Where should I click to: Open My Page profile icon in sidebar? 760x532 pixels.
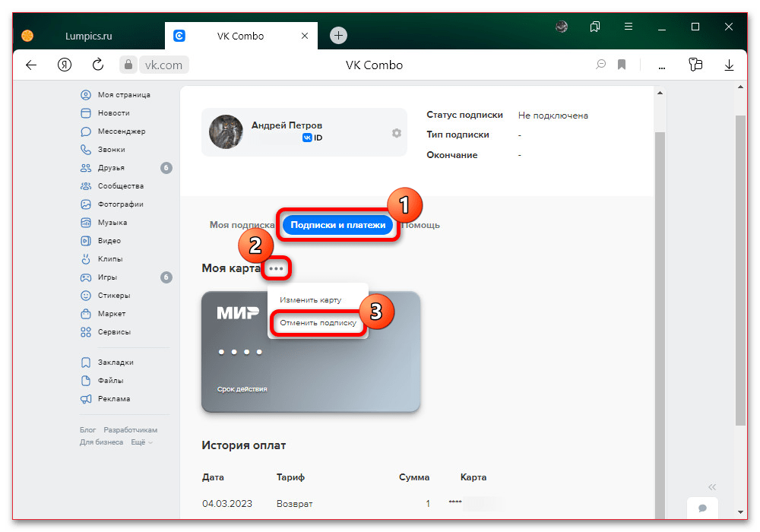pyautogui.click(x=86, y=94)
